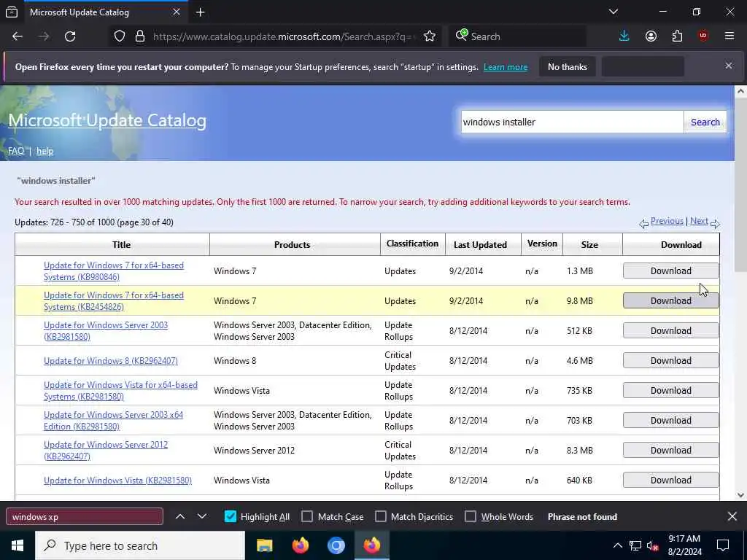Screen dimensions: 747x560
Task: Sort results by the Products column header
Action: coord(292,245)
